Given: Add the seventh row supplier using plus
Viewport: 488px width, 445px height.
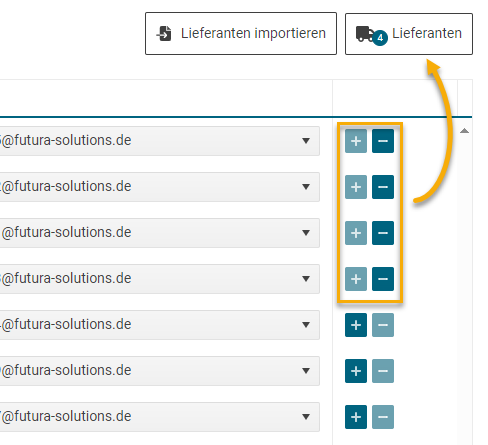Looking at the screenshot, I should coord(356,417).
